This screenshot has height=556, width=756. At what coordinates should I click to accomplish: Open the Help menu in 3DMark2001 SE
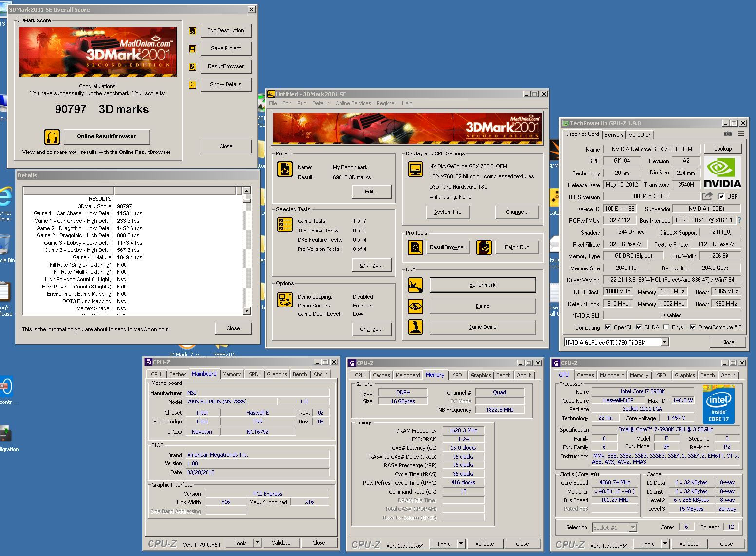click(407, 103)
